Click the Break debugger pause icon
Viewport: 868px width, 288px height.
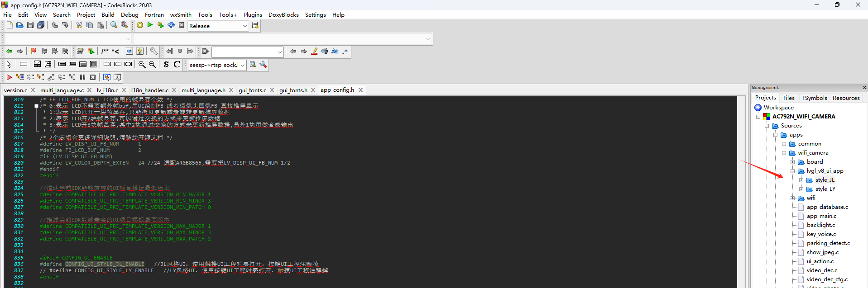[x=82, y=77]
